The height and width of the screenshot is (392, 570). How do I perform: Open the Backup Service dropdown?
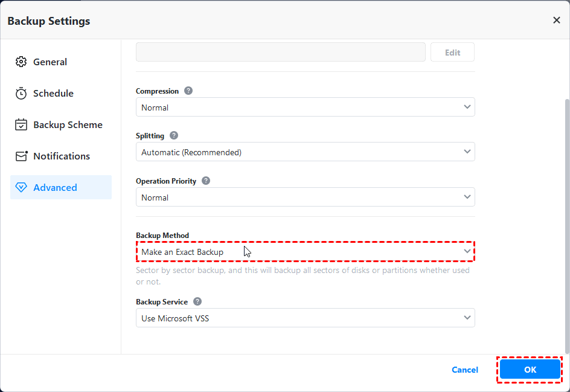(x=305, y=318)
